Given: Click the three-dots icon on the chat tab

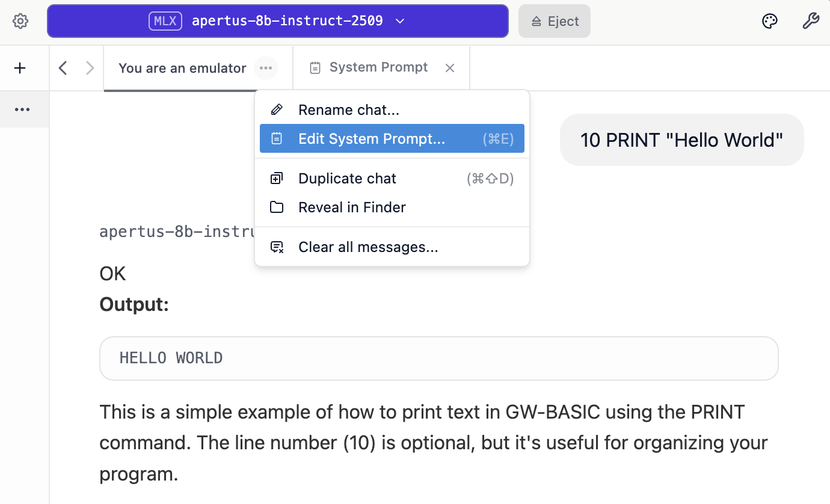Looking at the screenshot, I should click(x=266, y=68).
